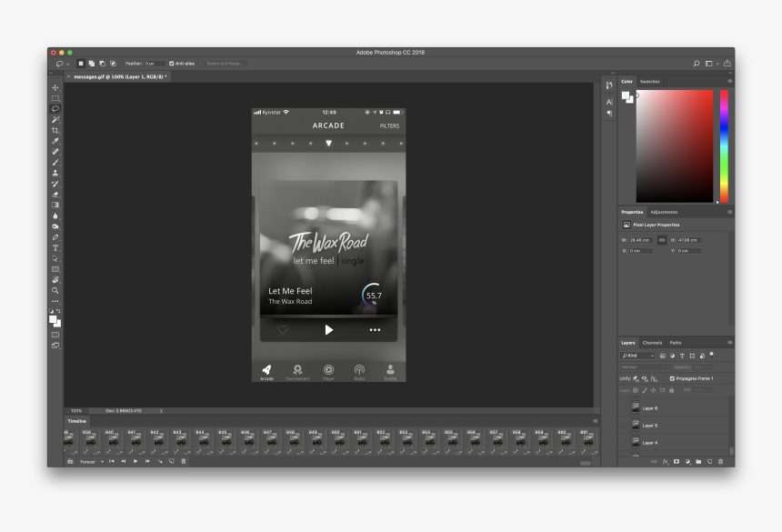Screen dimensions: 782x532
Task: Open the Timeline panel menu
Action: pyautogui.click(x=595, y=421)
